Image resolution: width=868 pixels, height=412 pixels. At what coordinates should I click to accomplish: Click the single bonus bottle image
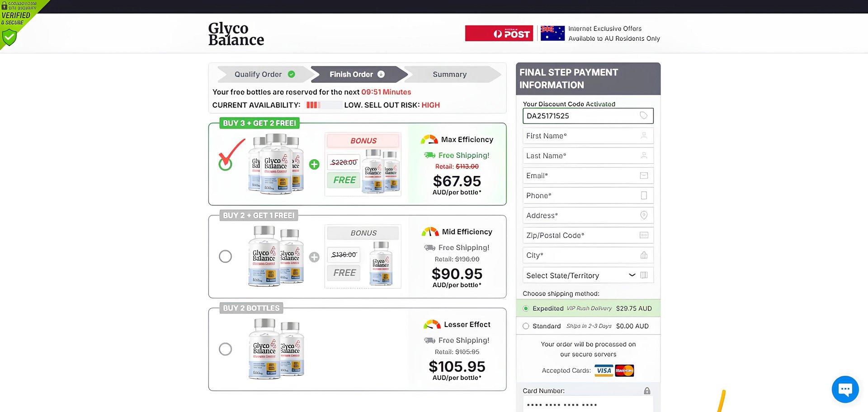[x=381, y=263]
